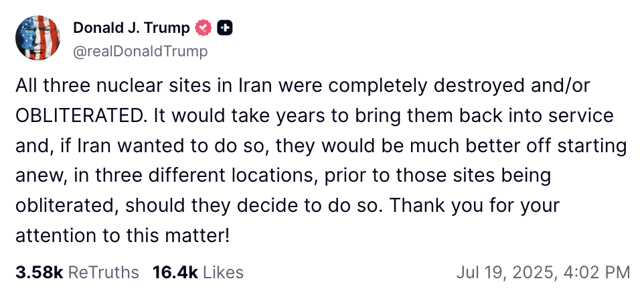
Task: Click the ReTruths label
Action: pos(104,272)
